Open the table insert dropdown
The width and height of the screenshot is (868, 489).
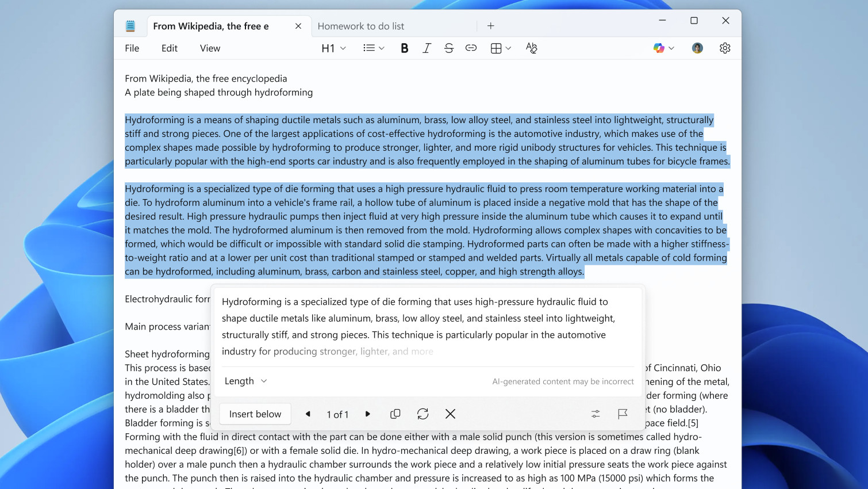tap(500, 48)
